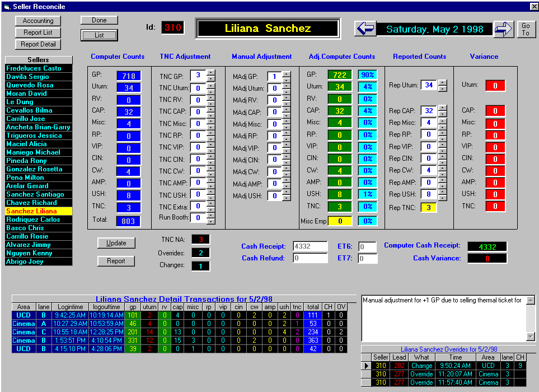Select Cinema lane C transaction row
Image resolution: width=539 pixels, height=392 pixels.
[179, 332]
